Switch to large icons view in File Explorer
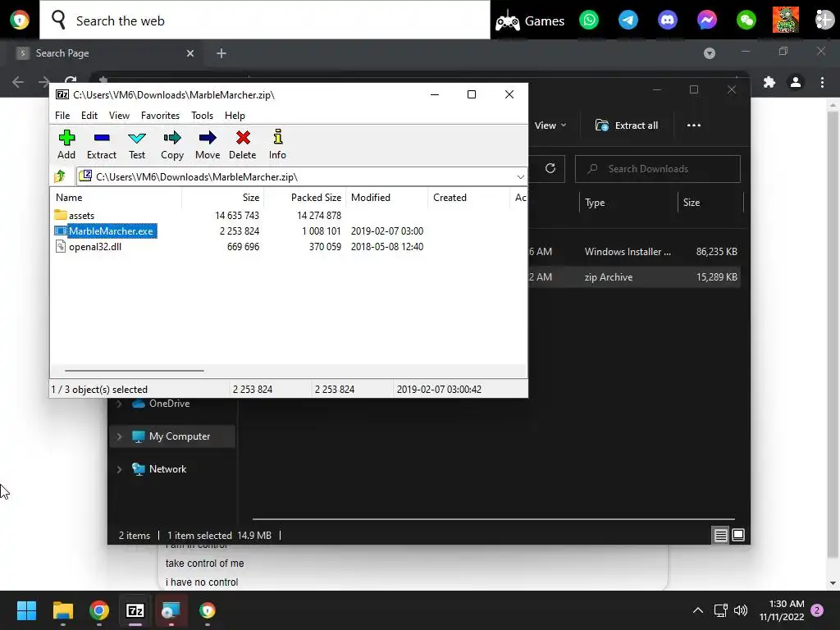The image size is (840, 630). (738, 535)
